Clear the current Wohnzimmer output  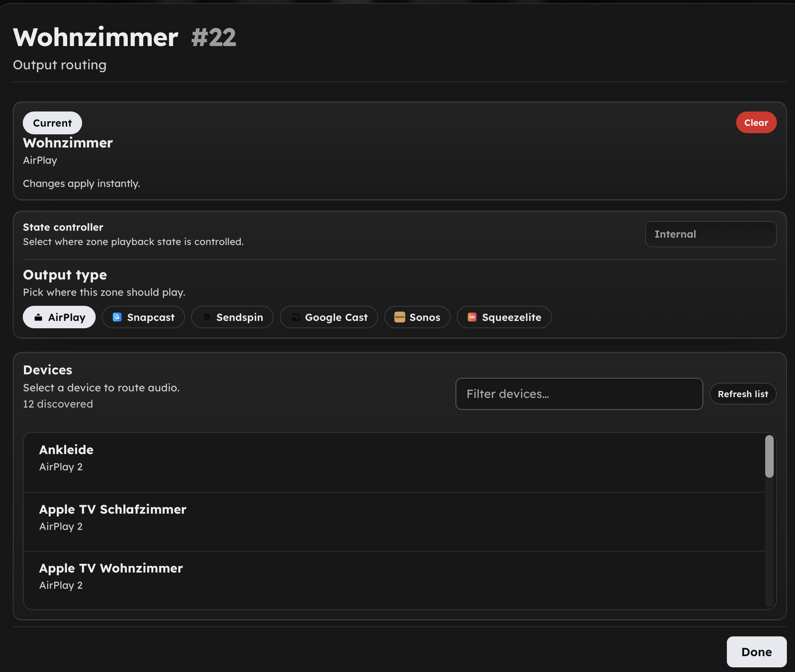756,123
